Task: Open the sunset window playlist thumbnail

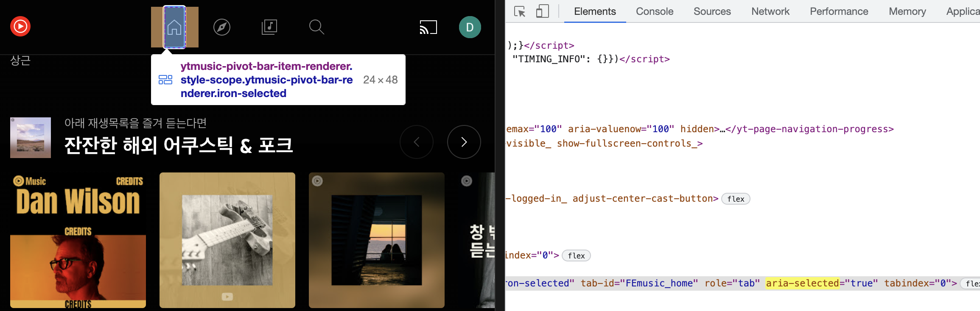Action: (377, 240)
